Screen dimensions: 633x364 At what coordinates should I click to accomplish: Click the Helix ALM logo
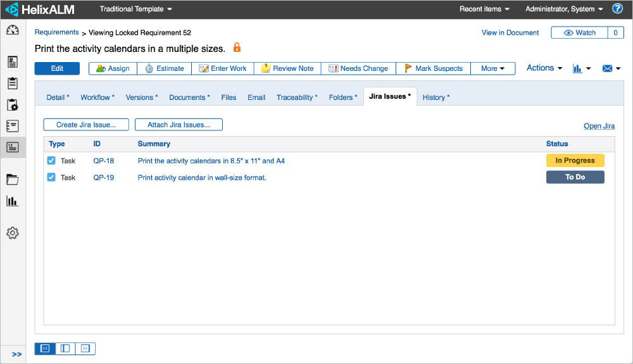(x=40, y=9)
